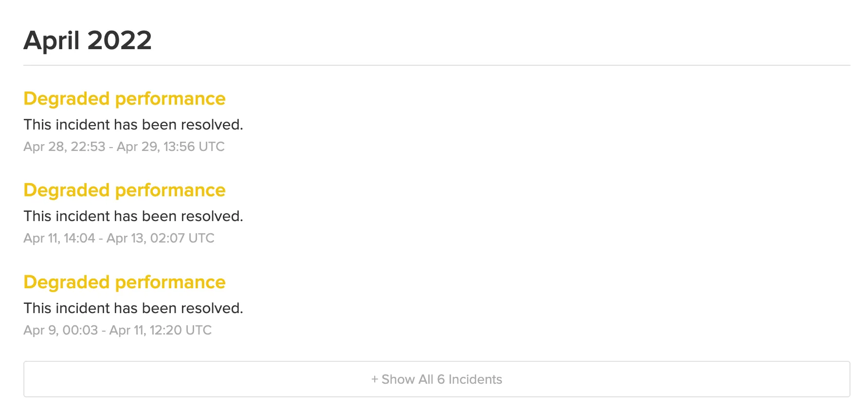Click the Apr 13, 02:07 UTC end time
This screenshot has width=868, height=410.
[x=161, y=238]
